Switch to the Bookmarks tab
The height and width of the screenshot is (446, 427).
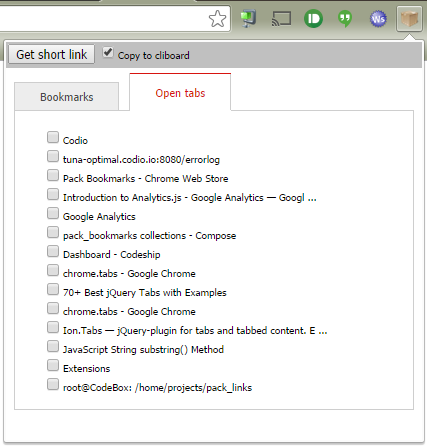67,97
